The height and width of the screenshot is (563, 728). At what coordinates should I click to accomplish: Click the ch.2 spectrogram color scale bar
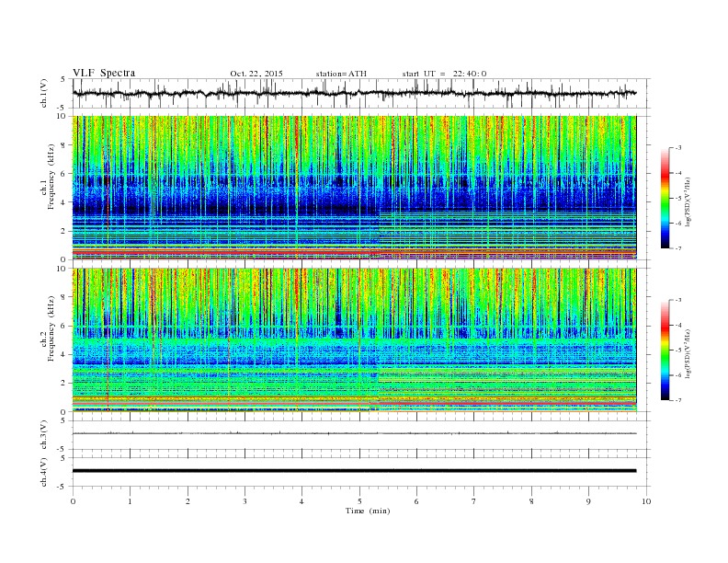(665, 350)
